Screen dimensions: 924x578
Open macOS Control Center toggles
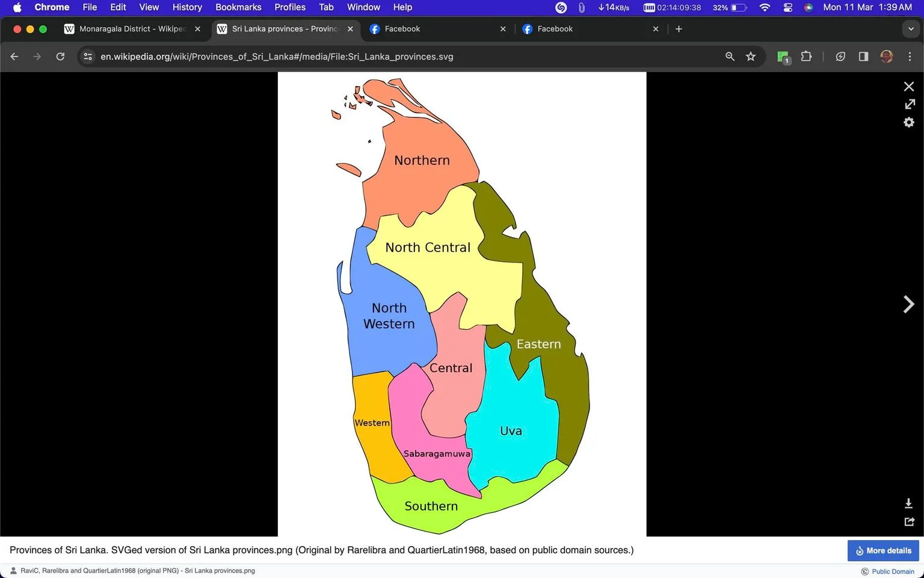787,7
